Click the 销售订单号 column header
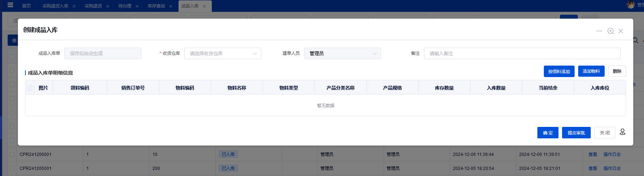The width and height of the screenshot is (644, 176). pos(133,88)
